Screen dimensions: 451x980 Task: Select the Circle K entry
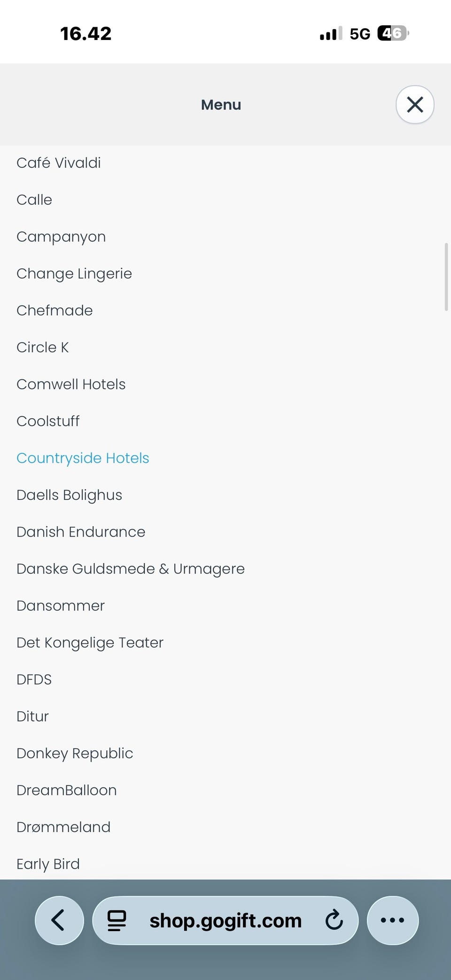click(43, 347)
